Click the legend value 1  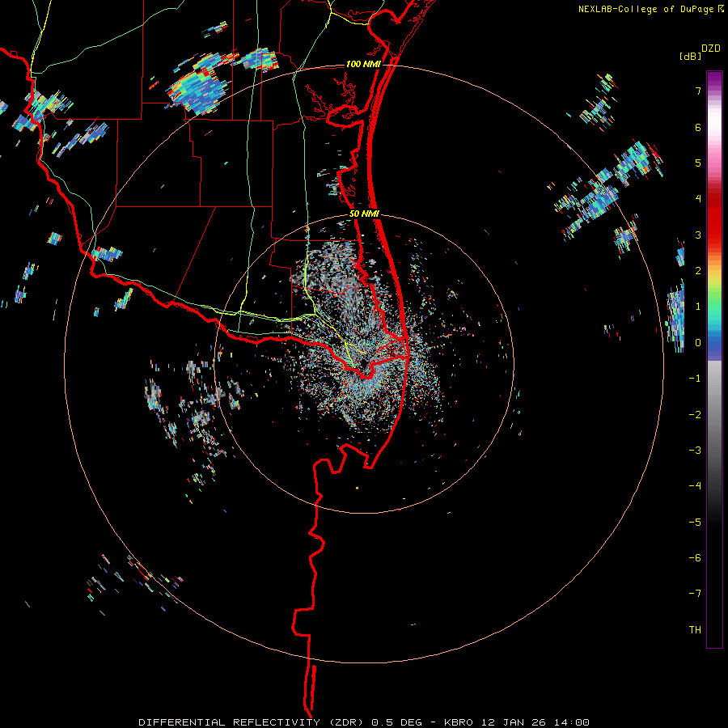coord(698,307)
